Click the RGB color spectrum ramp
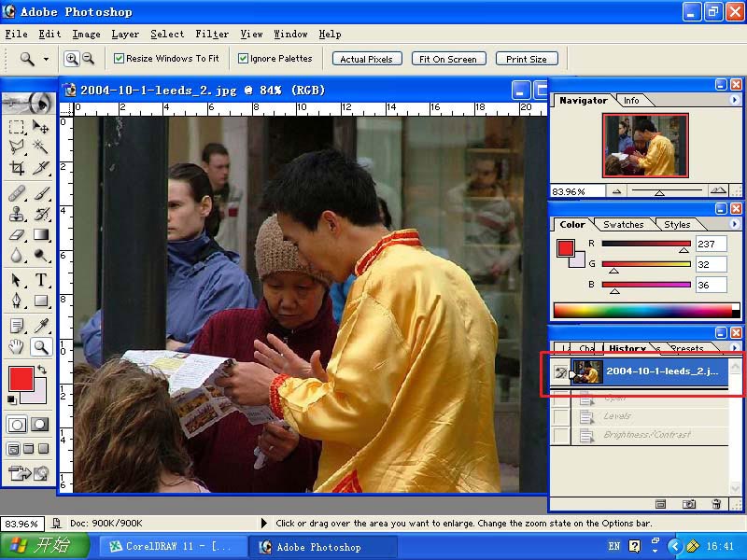Viewport: 747px width, 560px height. tap(646, 311)
